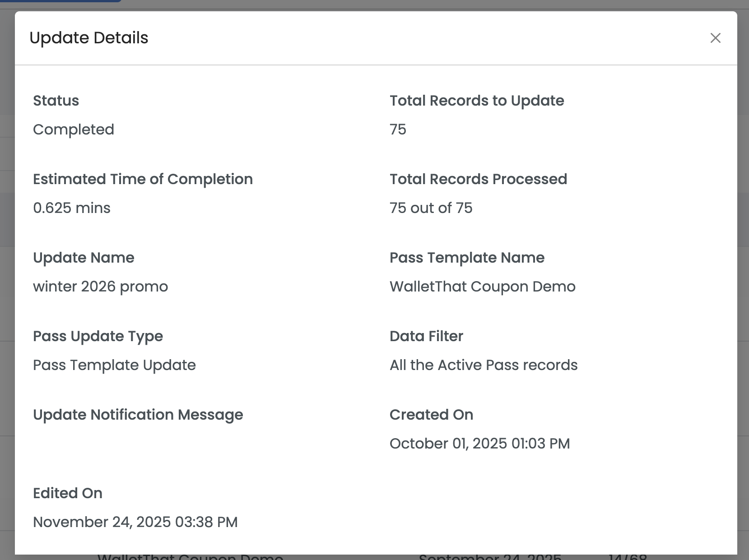Click the Update Notification Message label
Image resolution: width=749 pixels, height=560 pixels.
point(138,415)
